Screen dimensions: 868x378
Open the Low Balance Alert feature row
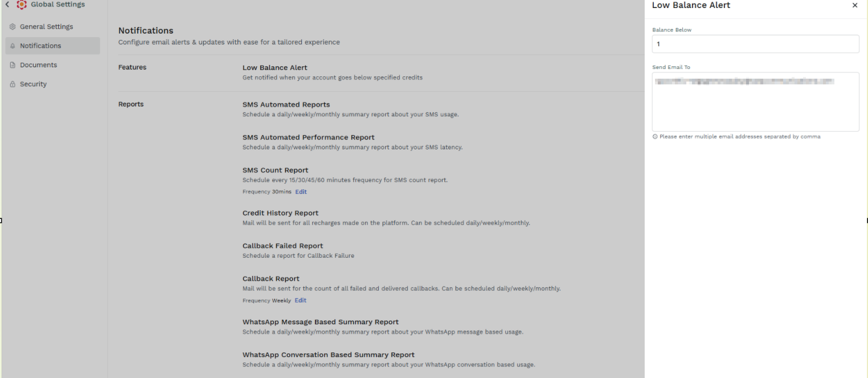pyautogui.click(x=333, y=72)
